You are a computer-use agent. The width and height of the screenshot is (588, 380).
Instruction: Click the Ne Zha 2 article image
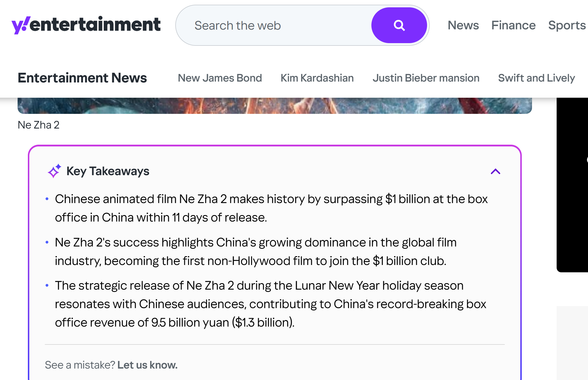tap(274, 106)
